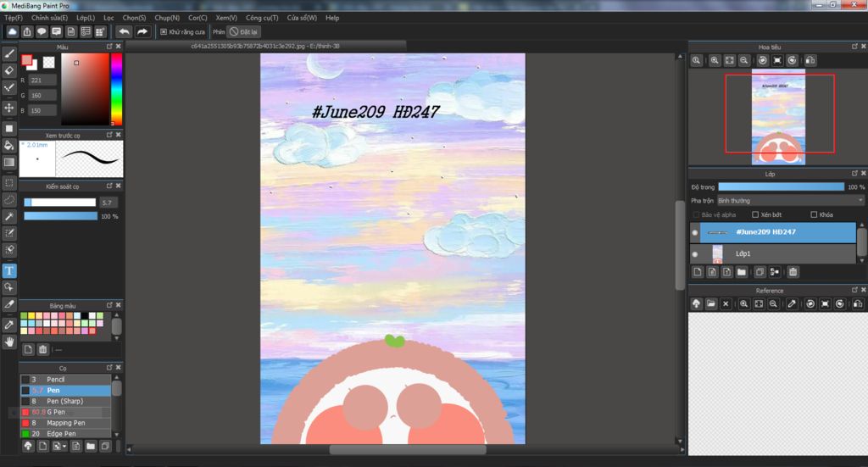The height and width of the screenshot is (467, 868).
Task: Select the Lasso tool
Action: click(9, 200)
